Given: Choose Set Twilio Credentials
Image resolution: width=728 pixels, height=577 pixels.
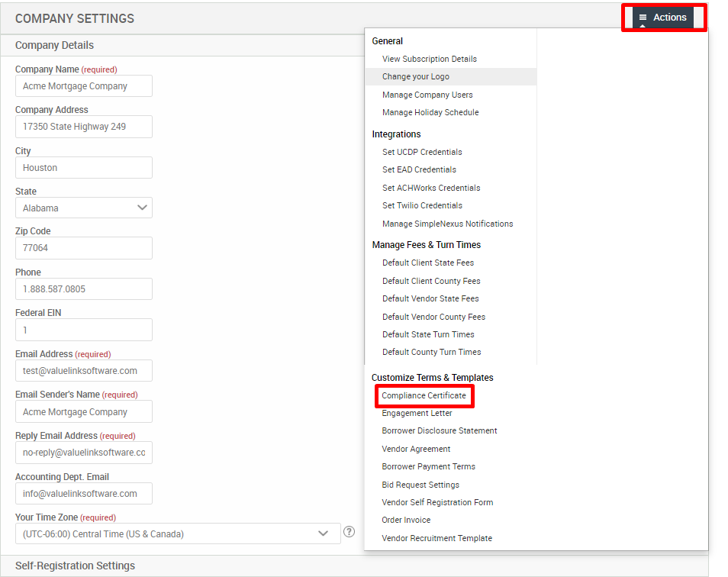Looking at the screenshot, I should pos(422,205).
